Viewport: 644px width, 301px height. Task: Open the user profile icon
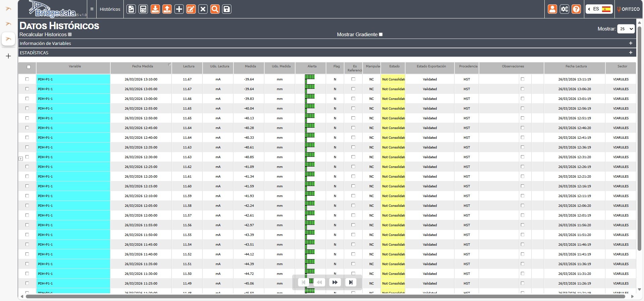click(x=552, y=9)
